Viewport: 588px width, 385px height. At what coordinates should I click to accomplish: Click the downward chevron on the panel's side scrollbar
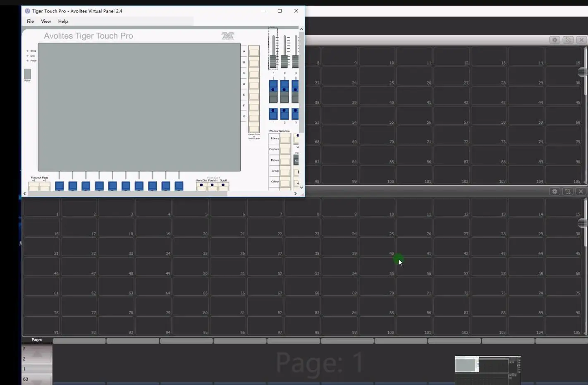coord(301,187)
